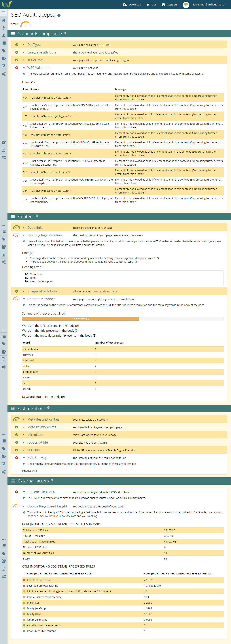Click the server icon of Optimizations section
Screen dimensions: 231x644
coord(13,409)
